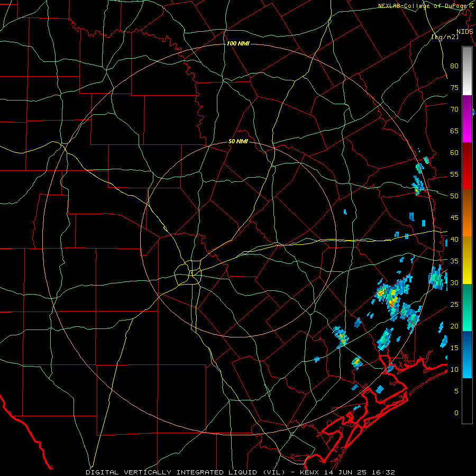Click the legend value 30
The height and width of the screenshot is (476, 476).
click(454, 282)
